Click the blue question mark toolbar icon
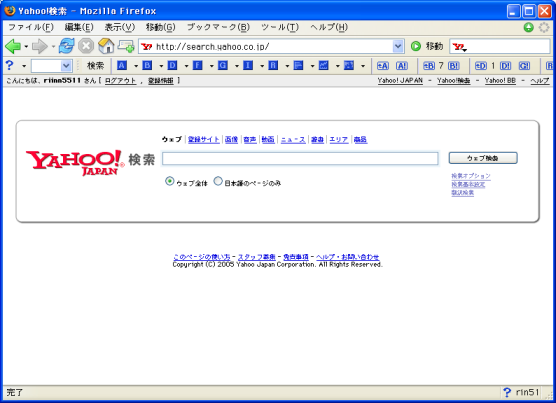Image resolution: width=556 pixels, height=403 pixels. (10, 65)
